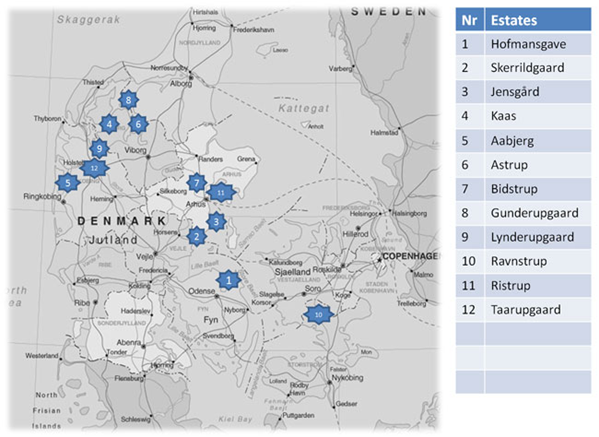Click star marker 10 on Sjaelland
599x437 pixels.
319,314
